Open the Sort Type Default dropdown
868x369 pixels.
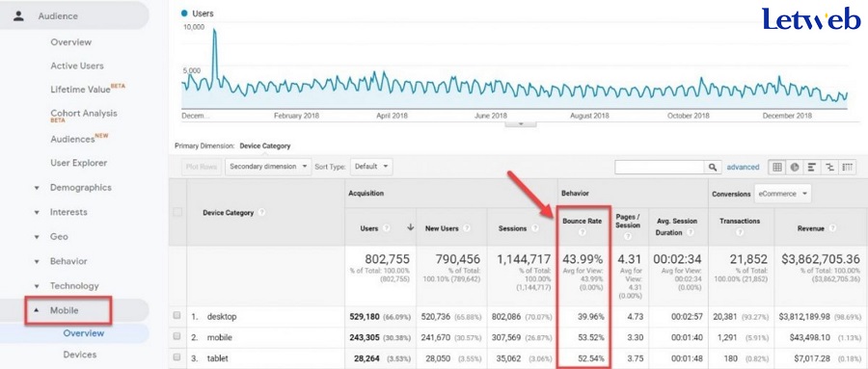pos(371,167)
